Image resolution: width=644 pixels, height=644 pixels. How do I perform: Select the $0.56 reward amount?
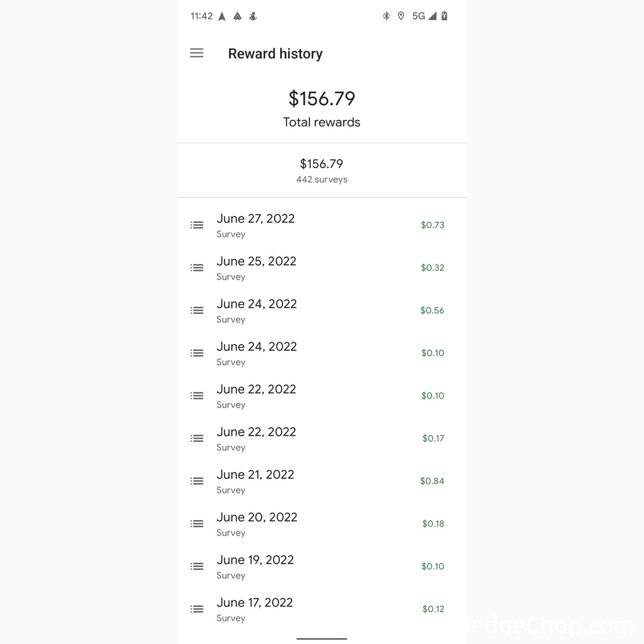[432, 311]
